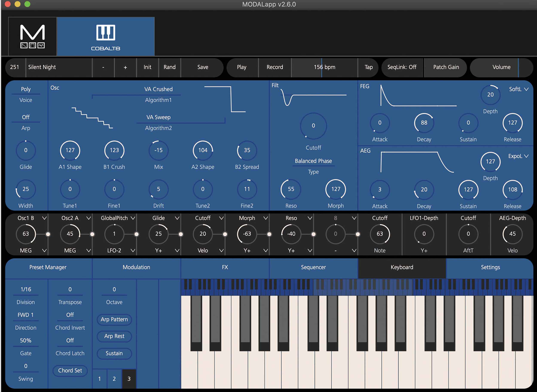
Task: Click Rand to randomize the patch
Action: (x=170, y=67)
